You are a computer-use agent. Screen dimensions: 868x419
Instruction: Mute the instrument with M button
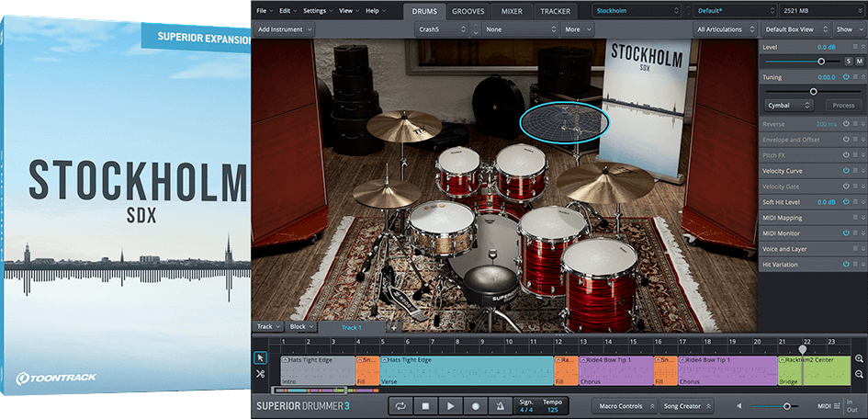click(x=860, y=62)
